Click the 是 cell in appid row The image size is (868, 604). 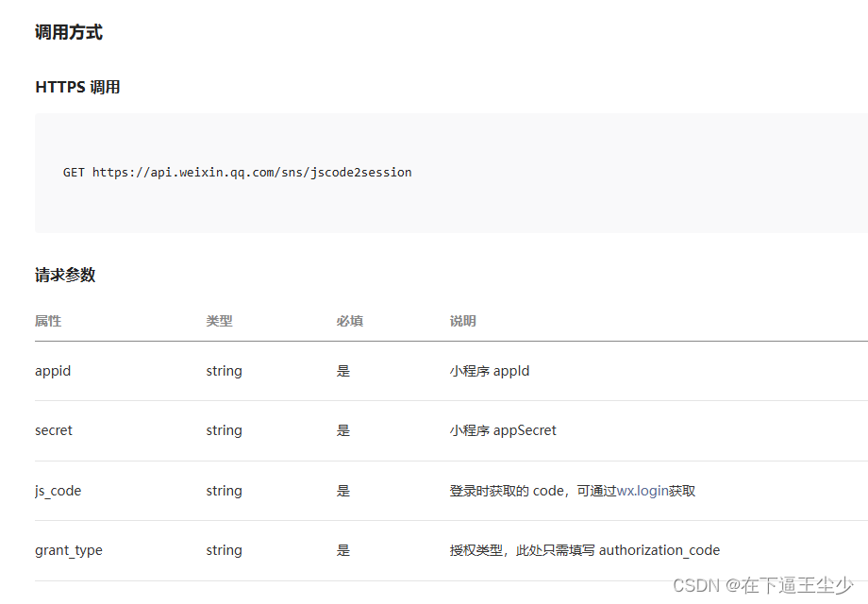click(x=343, y=370)
